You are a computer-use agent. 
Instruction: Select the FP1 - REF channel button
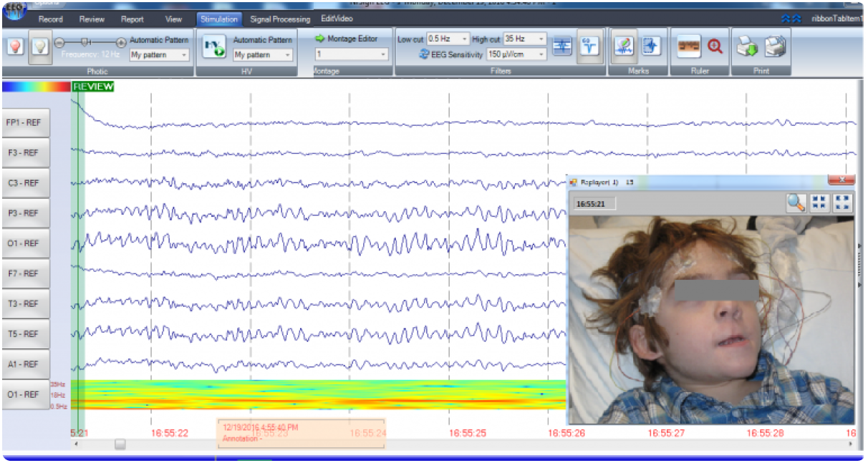26,123
